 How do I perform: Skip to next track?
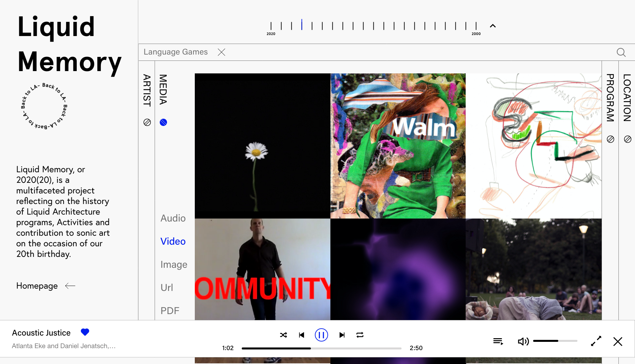pyautogui.click(x=342, y=335)
